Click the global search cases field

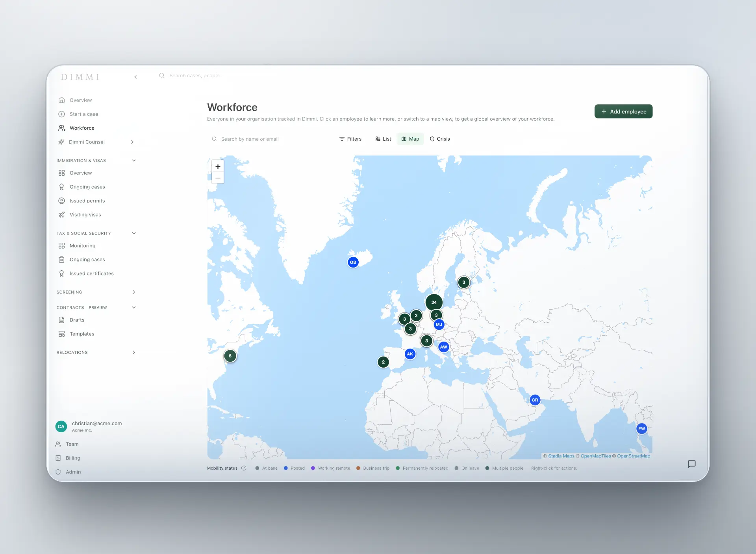click(197, 76)
